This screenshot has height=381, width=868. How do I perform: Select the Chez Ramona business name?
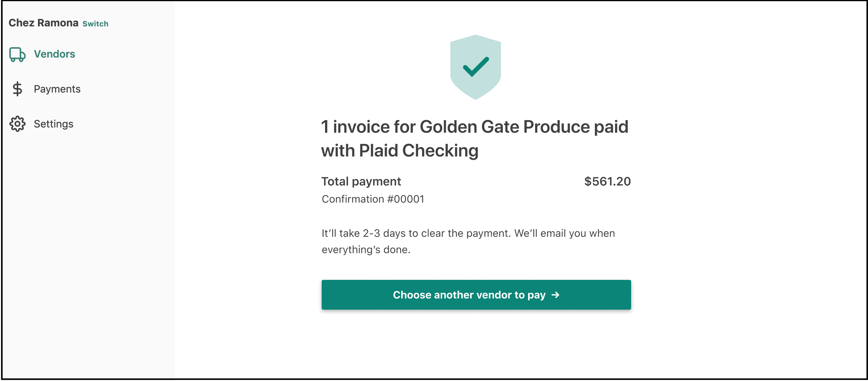44,23
